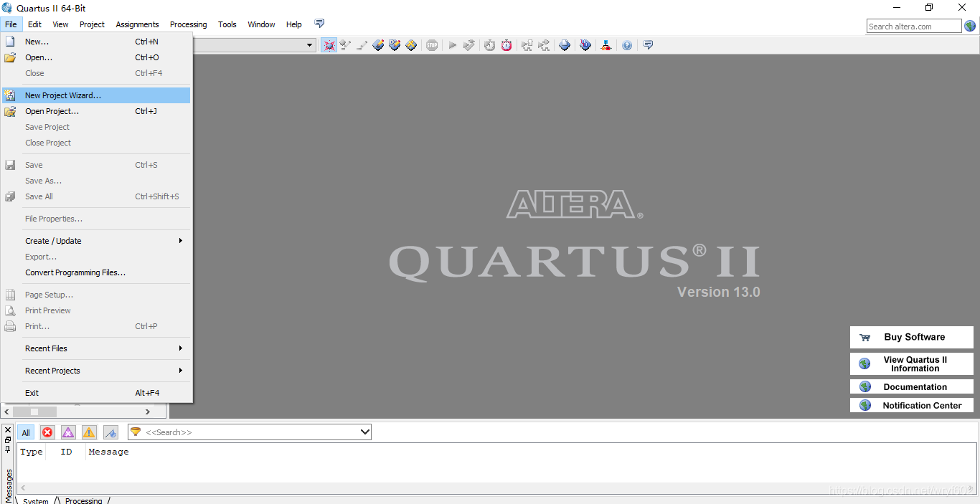The height and width of the screenshot is (504, 980).
Task: Open the View menu
Action: 61,24
